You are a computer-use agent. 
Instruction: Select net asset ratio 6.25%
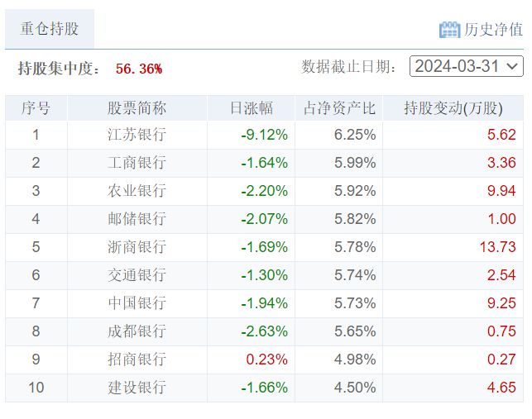click(355, 135)
